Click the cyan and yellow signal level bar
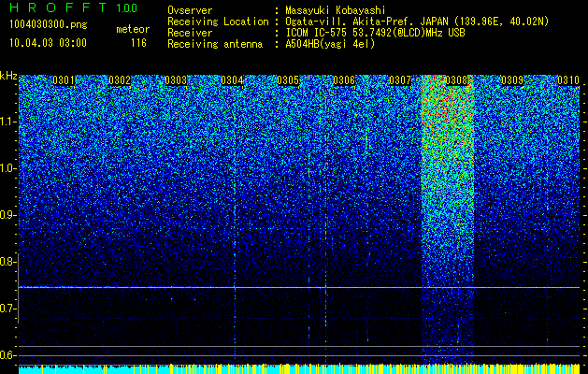This screenshot has width=588, height=374. click(299, 368)
